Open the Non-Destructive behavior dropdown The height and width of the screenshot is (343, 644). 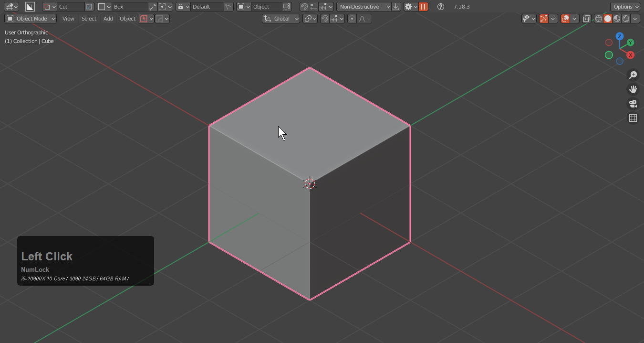click(x=364, y=7)
